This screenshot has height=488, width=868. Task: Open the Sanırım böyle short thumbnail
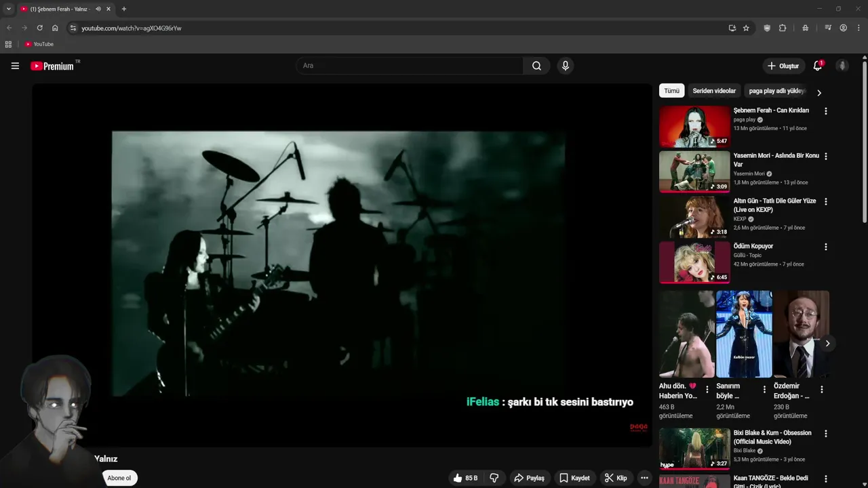pos(744,334)
